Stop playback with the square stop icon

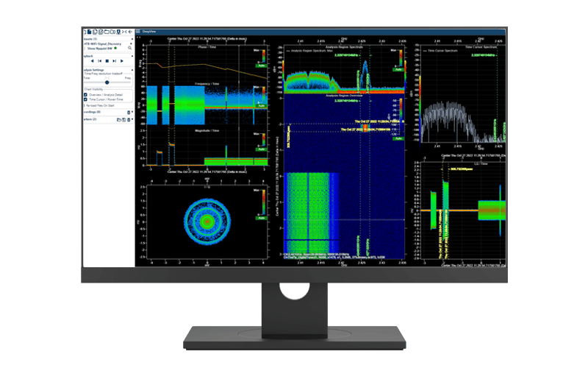107,61
